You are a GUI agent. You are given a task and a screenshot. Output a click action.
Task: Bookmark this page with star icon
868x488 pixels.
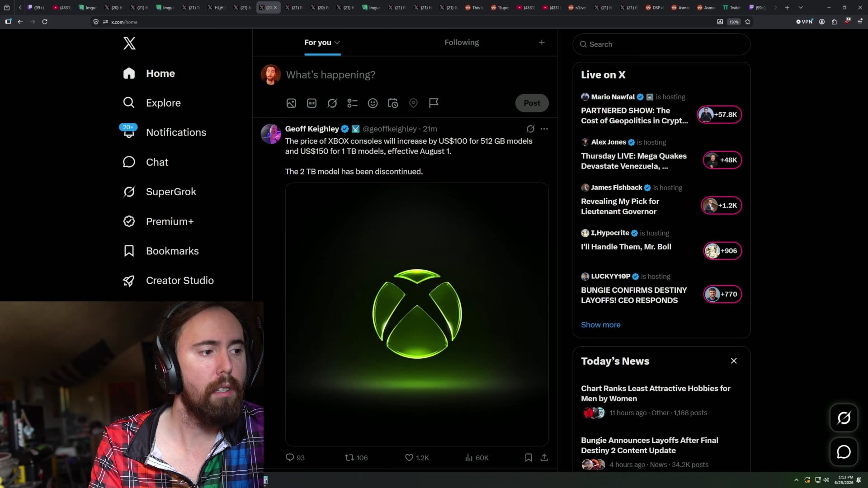[748, 22]
